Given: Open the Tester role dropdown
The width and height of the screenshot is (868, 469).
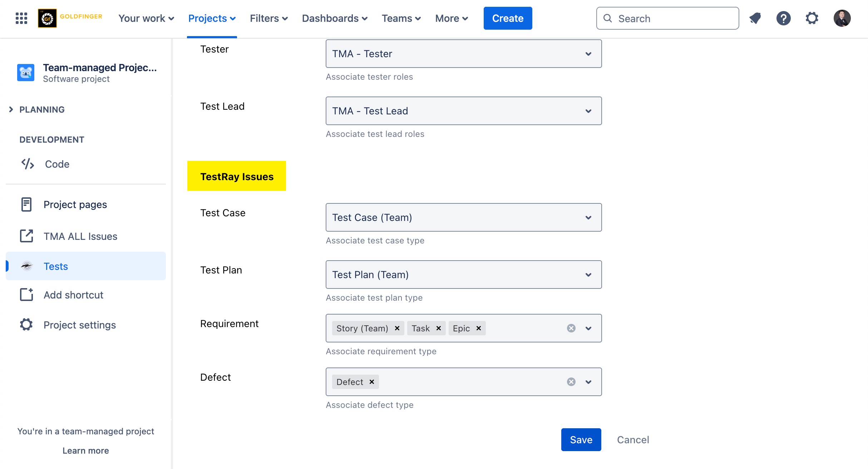Looking at the screenshot, I should click(x=463, y=54).
